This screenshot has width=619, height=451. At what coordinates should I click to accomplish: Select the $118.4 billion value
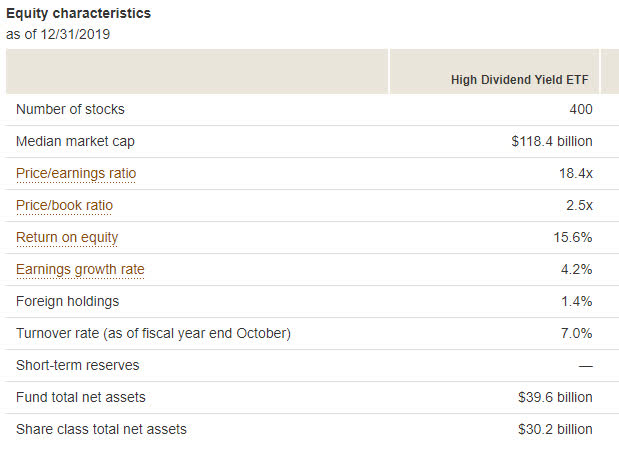tap(552, 141)
